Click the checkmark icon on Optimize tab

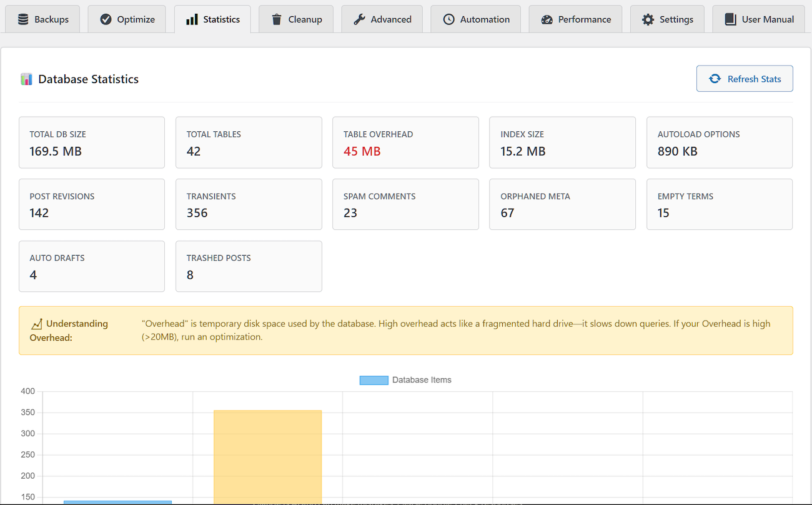click(x=106, y=19)
